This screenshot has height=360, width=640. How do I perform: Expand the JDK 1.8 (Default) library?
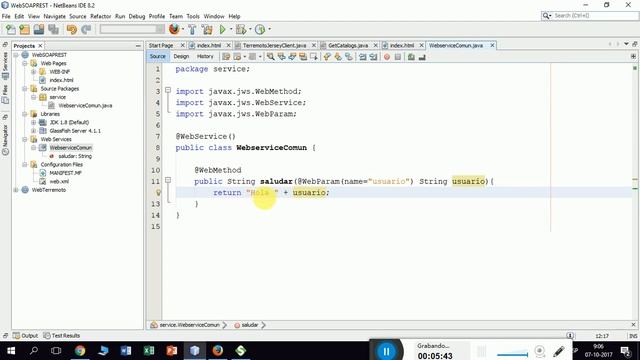point(33,122)
